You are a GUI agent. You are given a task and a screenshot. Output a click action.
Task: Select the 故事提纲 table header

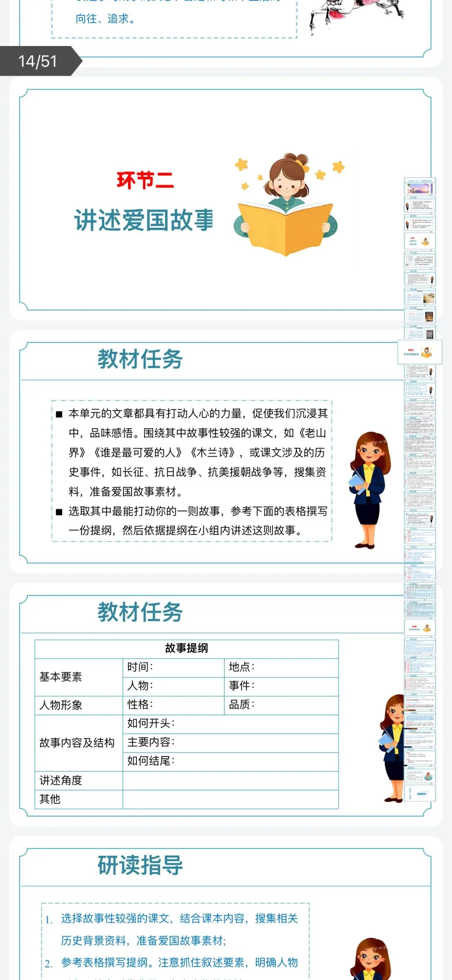pyautogui.click(x=187, y=648)
